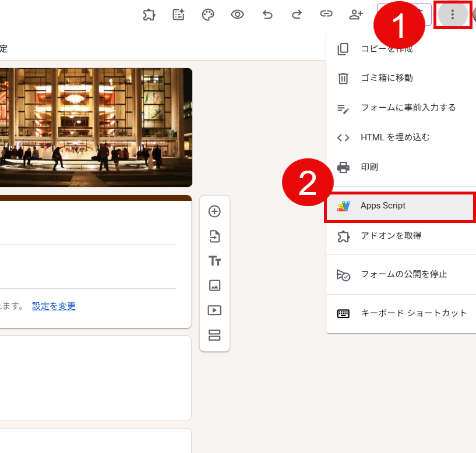Click the AI form helper icon
The height and width of the screenshot is (453, 476).
[179, 15]
